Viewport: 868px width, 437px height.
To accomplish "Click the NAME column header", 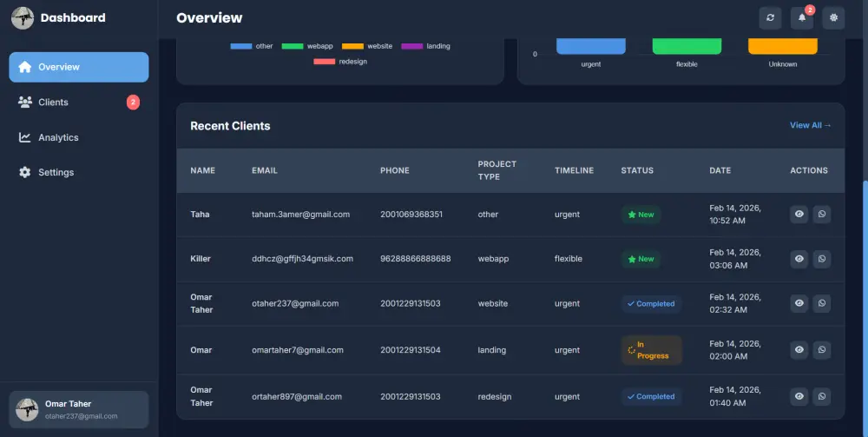I will click(202, 170).
